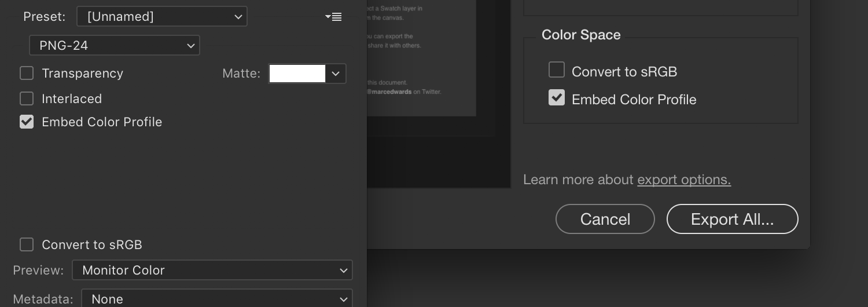Click the Cancel button
This screenshot has height=307, width=868.
(x=605, y=219)
